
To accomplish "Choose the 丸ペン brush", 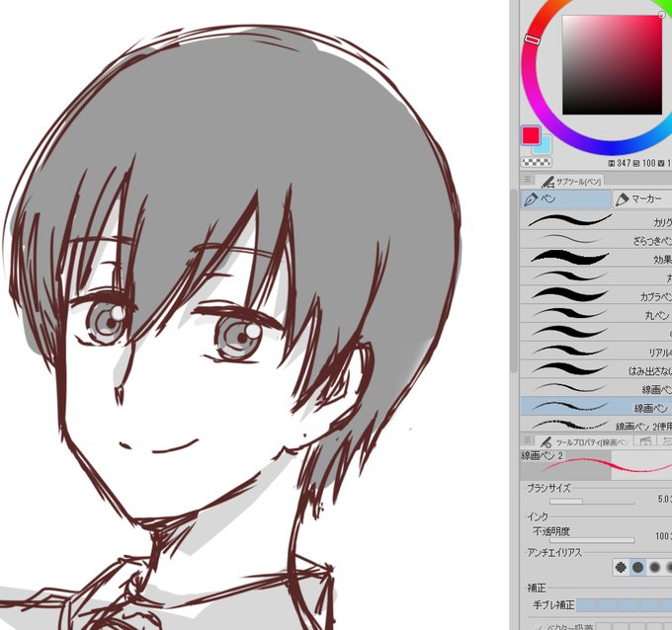I will pos(596,314).
